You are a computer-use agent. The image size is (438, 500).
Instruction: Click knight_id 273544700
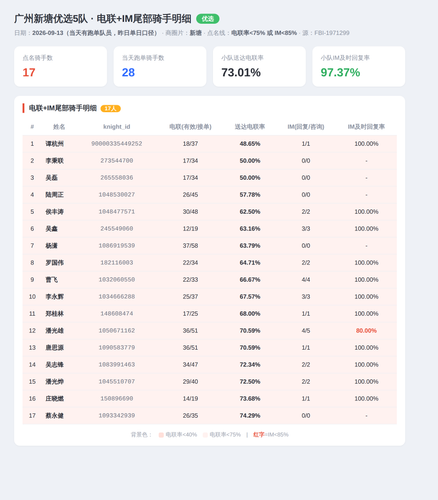click(117, 161)
